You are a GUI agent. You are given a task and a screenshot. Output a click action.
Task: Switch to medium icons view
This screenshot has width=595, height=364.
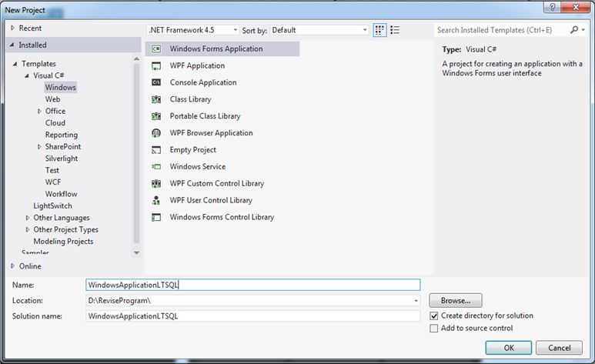pyautogui.click(x=379, y=30)
